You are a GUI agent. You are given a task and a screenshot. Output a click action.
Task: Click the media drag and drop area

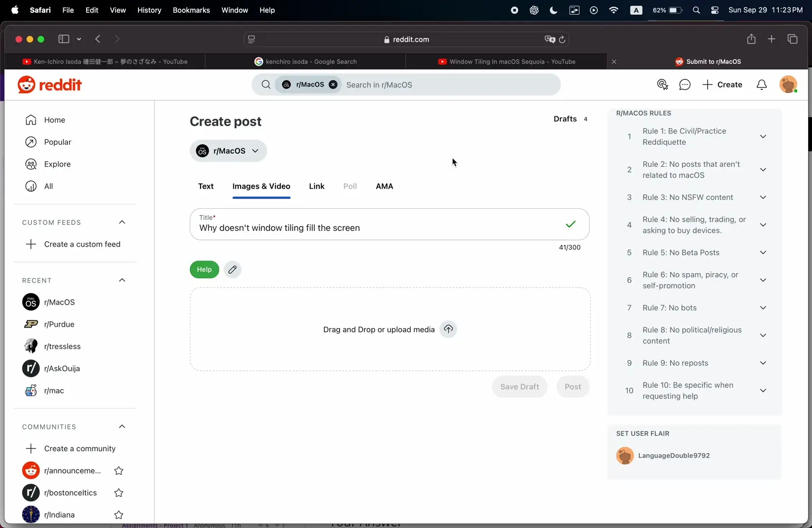390,329
